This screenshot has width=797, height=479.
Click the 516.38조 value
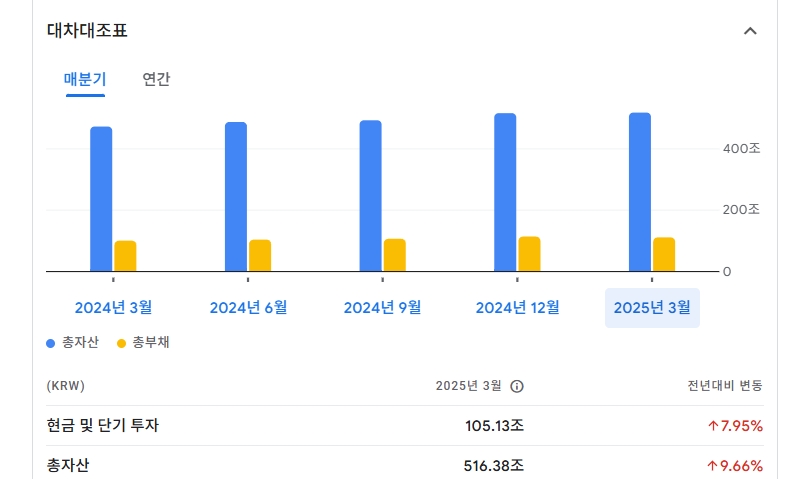pos(494,466)
